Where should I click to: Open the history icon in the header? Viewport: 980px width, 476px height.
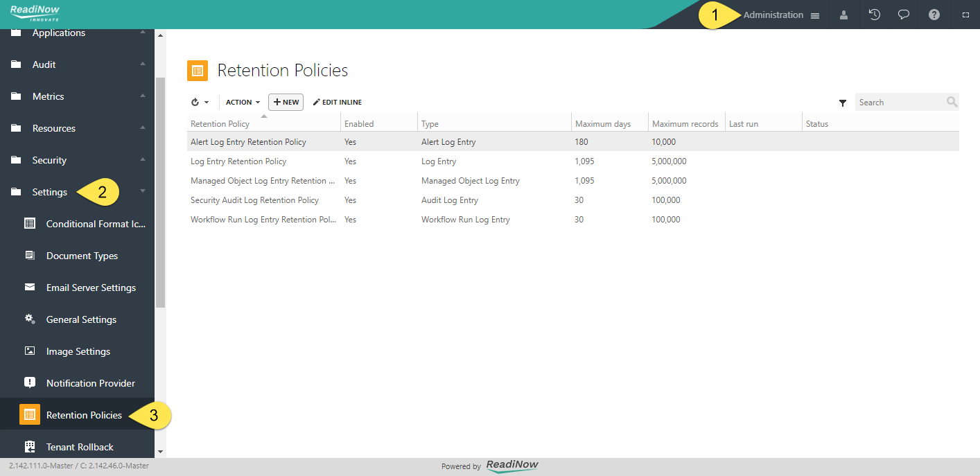pyautogui.click(x=873, y=14)
